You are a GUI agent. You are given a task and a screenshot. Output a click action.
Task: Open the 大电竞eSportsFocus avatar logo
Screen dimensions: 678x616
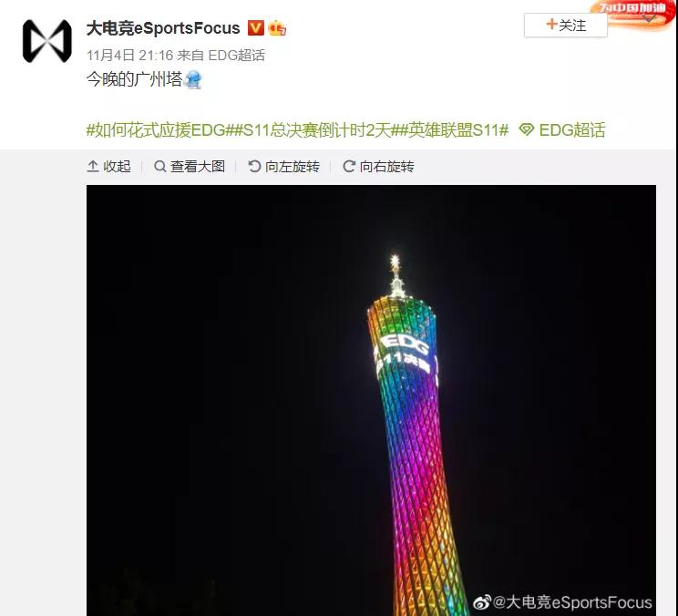point(47,41)
